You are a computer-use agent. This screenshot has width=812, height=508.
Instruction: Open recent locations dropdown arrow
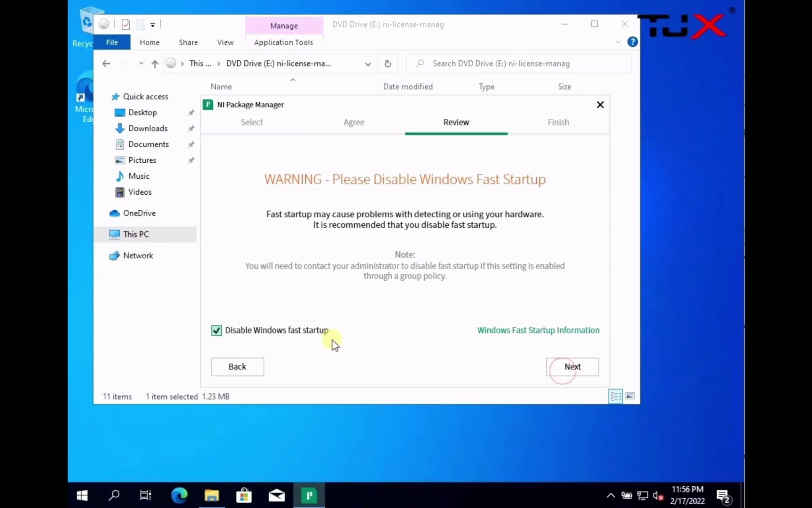141,63
